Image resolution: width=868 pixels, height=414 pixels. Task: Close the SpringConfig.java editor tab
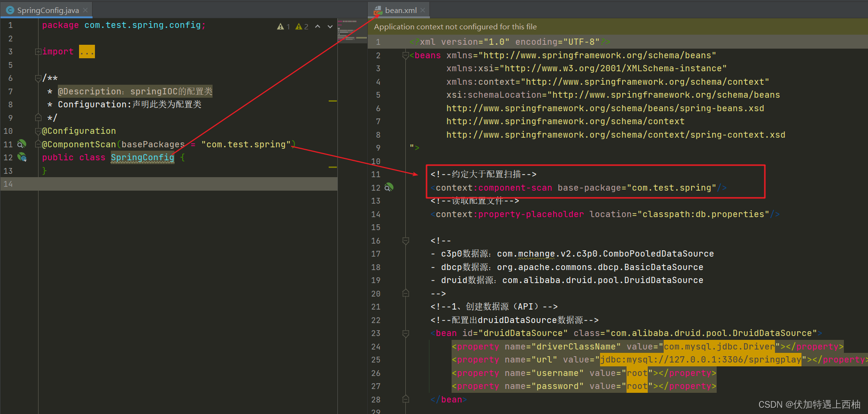click(85, 10)
